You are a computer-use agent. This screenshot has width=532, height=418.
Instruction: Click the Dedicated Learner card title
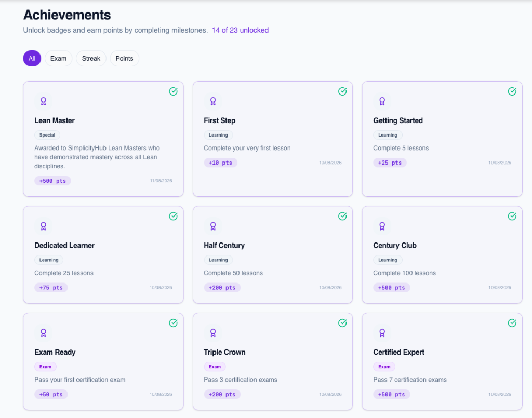[64, 246]
